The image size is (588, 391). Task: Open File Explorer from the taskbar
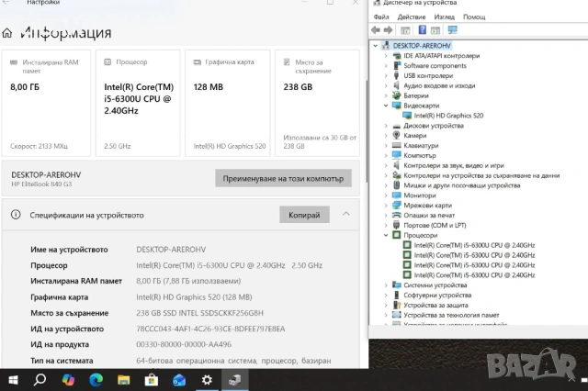pos(124,380)
